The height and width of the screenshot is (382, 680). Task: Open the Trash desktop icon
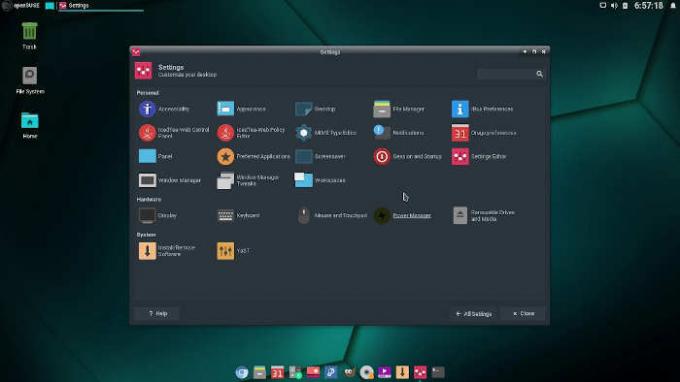(x=29, y=36)
